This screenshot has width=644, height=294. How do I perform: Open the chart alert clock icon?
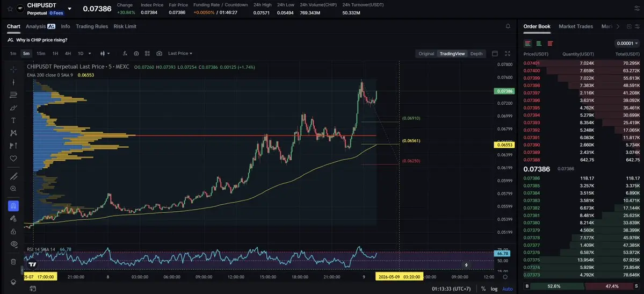tap(136, 53)
